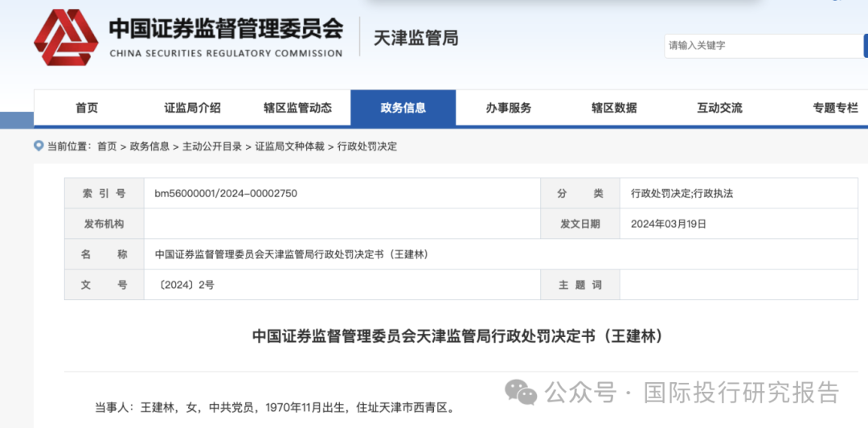The image size is (868, 428).
Task: Open the 辖区监管动态 navigation tab
Action: 298,108
